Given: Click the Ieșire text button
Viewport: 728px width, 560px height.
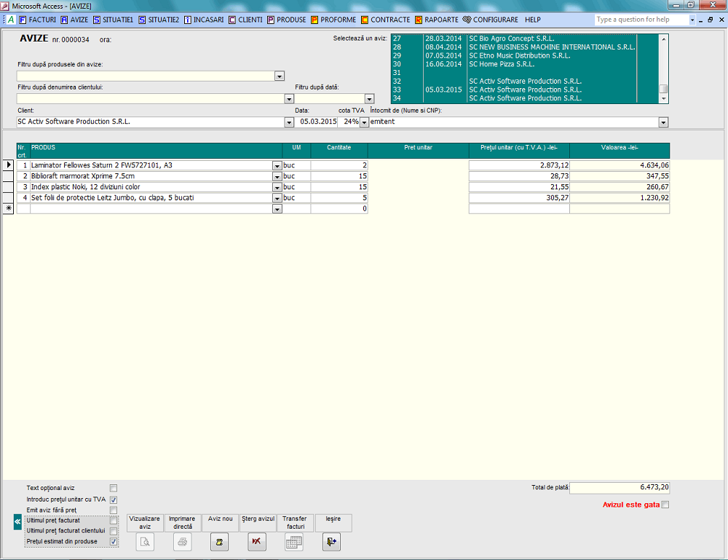Looking at the screenshot, I should (x=333, y=522).
